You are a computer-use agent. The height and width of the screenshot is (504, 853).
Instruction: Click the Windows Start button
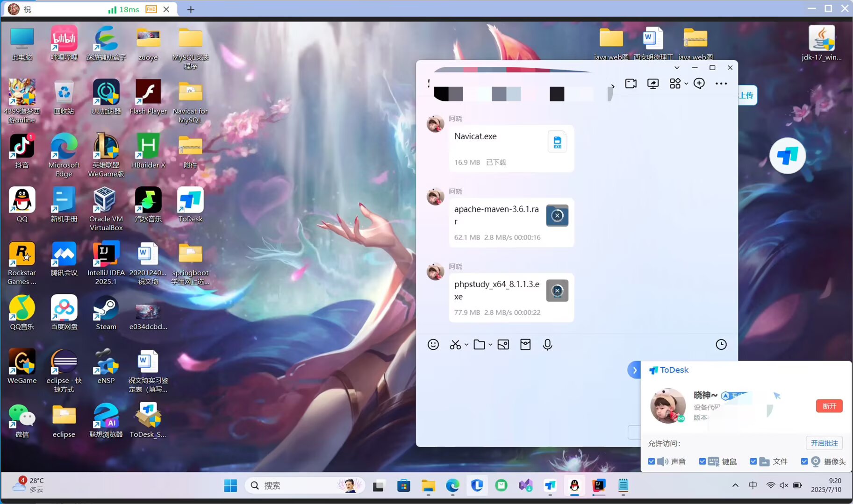click(230, 486)
